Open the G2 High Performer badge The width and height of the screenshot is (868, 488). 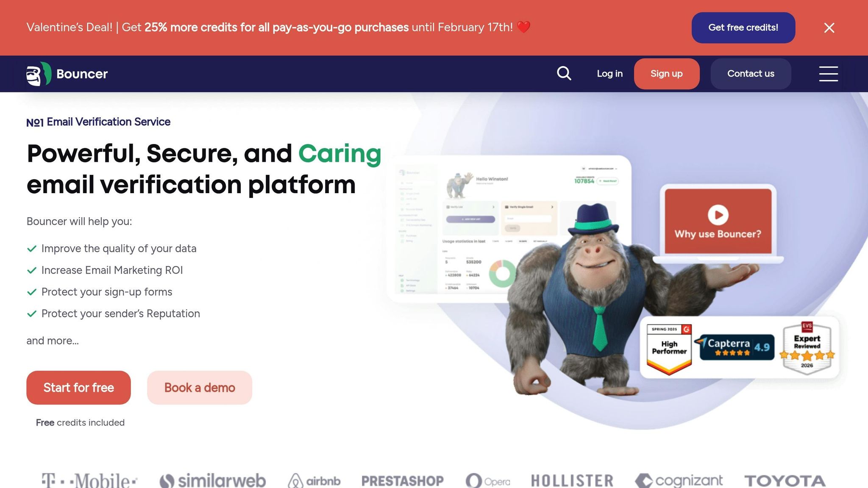point(669,349)
